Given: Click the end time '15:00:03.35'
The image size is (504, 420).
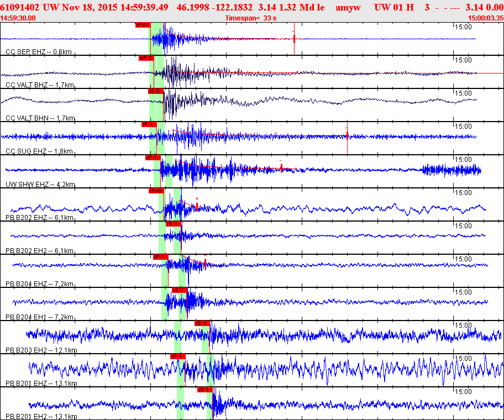Looking at the screenshot, I should (486, 18).
